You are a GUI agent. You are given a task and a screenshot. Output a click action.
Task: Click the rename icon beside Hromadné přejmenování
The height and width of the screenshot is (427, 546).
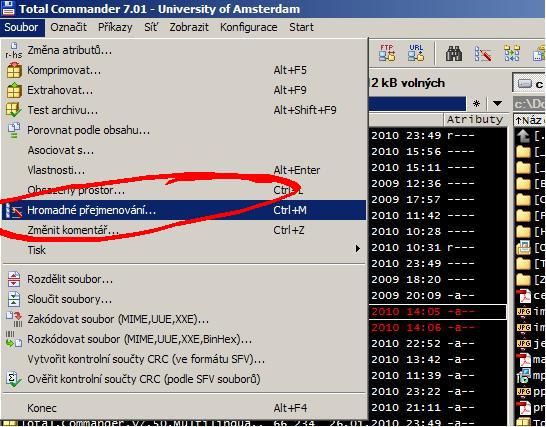(14, 210)
